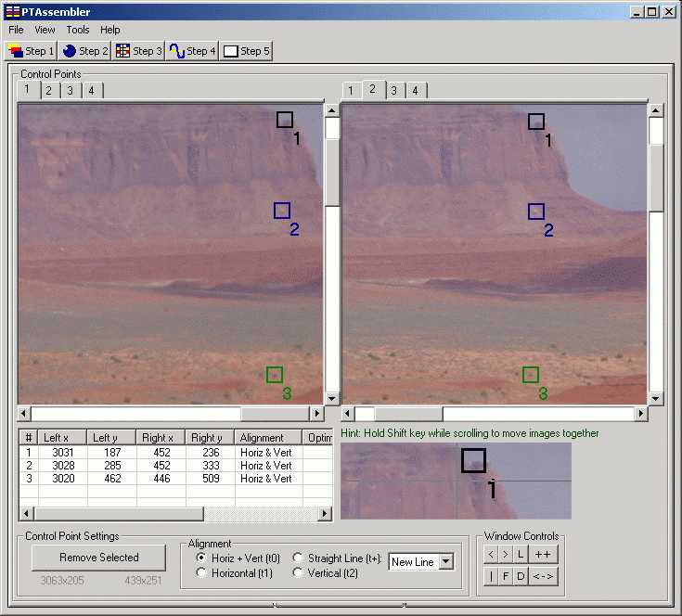
Task: Go to Step 3 control points
Action: pyautogui.click(x=138, y=51)
